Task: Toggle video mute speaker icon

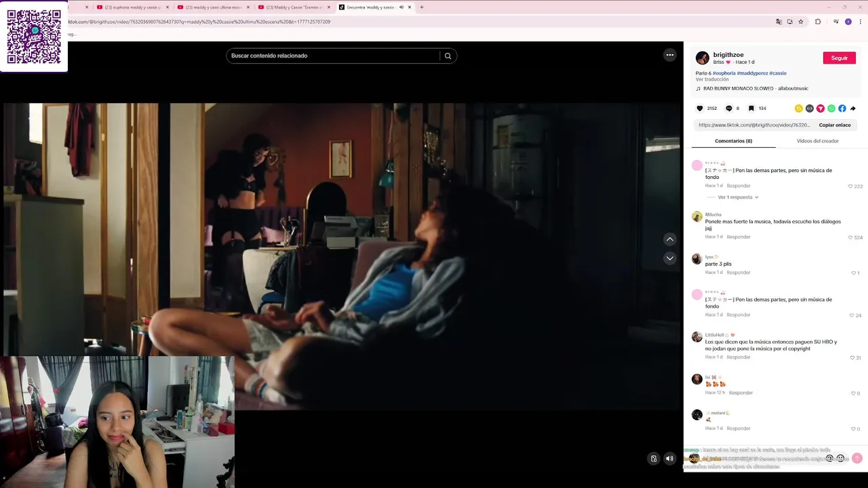Action: click(670, 459)
